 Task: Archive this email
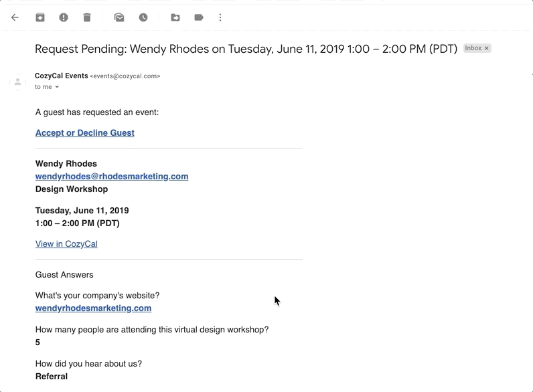pos(40,17)
